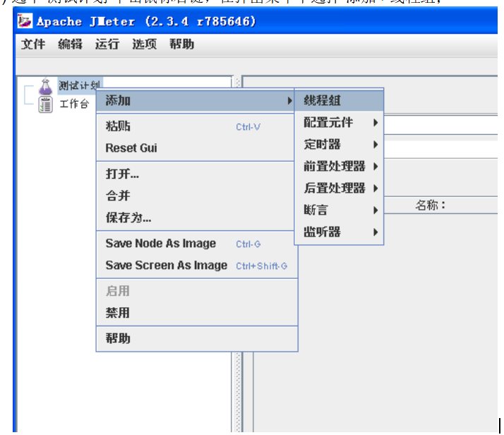Screen dimensions: 504x435
Task: Choose 保存为... in the context menu
Action: pyautogui.click(x=196, y=218)
